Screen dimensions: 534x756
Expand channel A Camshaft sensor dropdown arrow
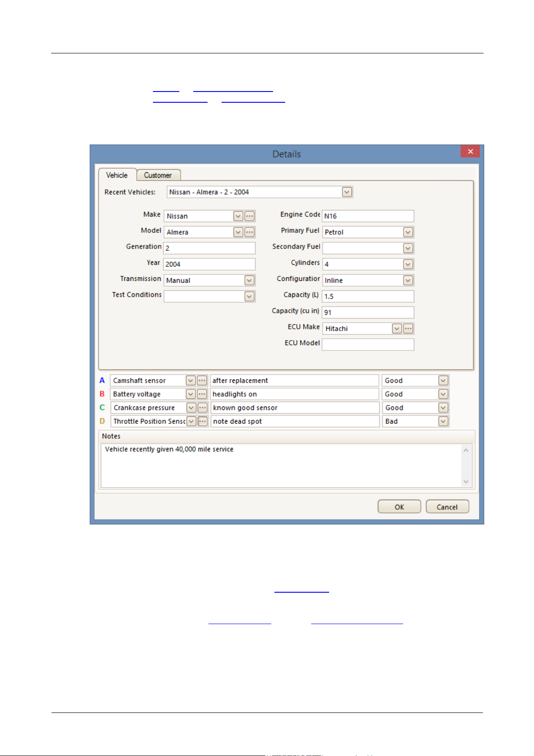click(191, 380)
